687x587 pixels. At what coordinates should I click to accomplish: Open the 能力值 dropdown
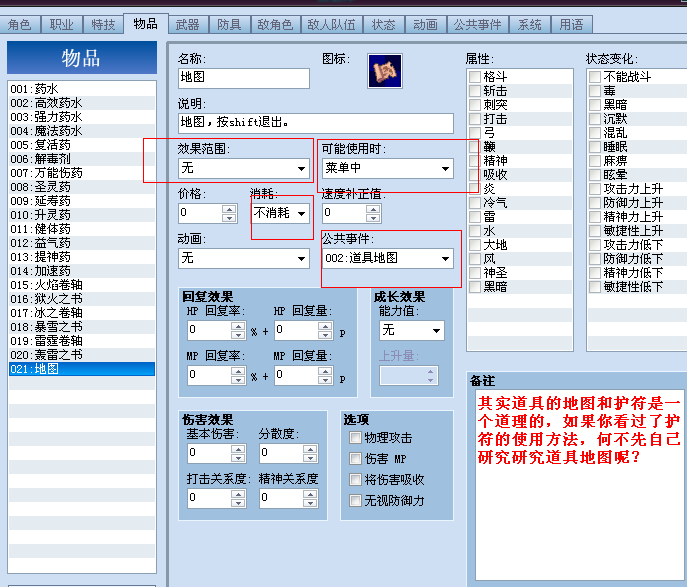click(x=411, y=330)
